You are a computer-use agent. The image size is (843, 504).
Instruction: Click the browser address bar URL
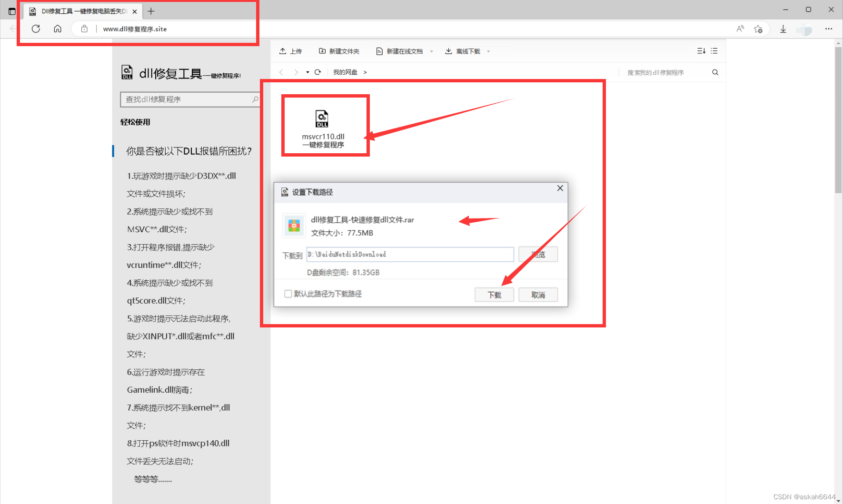pos(135,29)
